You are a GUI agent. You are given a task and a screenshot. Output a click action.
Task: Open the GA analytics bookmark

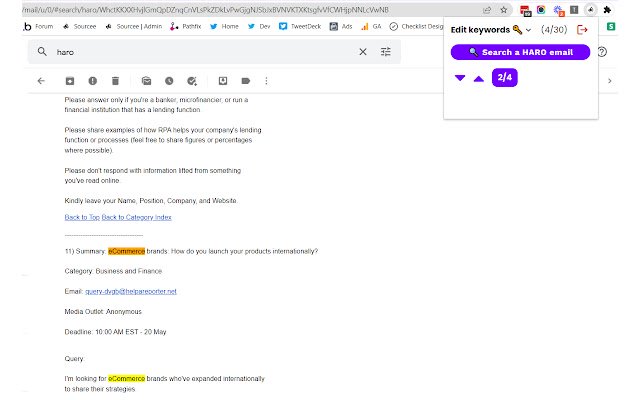(371, 27)
